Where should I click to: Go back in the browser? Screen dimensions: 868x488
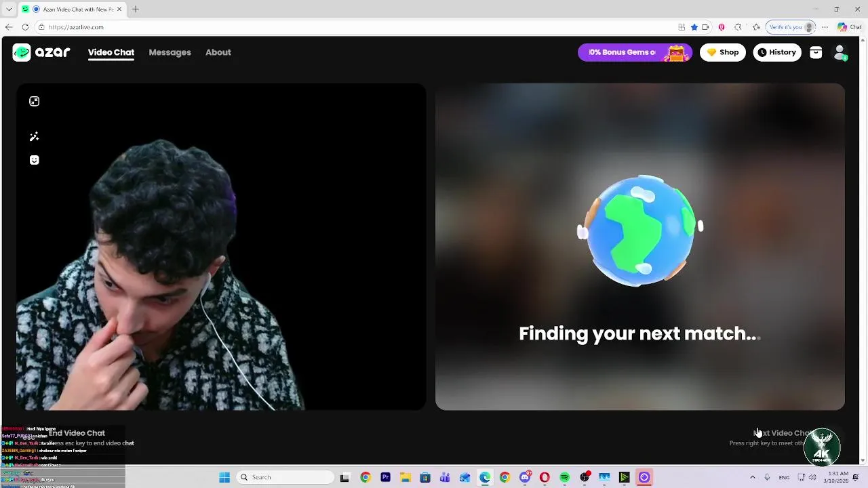[x=9, y=27]
